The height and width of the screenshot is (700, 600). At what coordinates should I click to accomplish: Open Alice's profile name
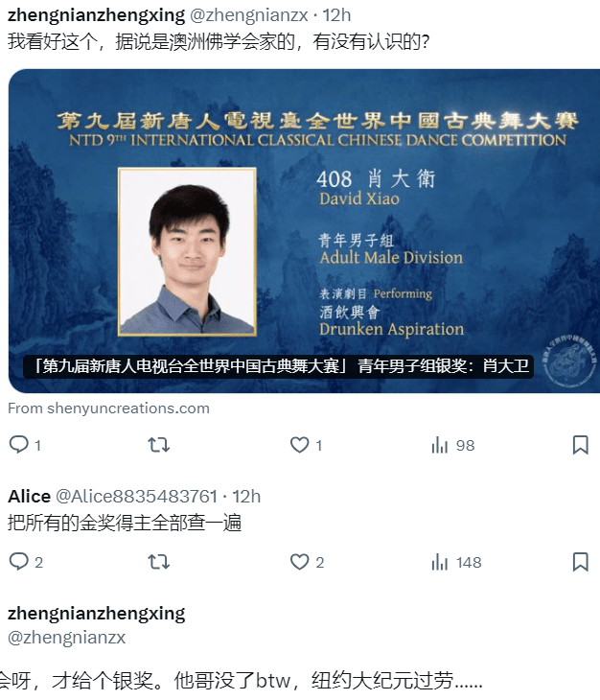(x=30, y=496)
